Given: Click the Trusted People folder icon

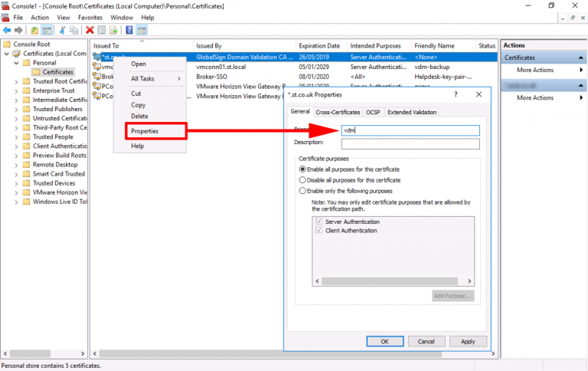Looking at the screenshot, I should coord(27,136).
